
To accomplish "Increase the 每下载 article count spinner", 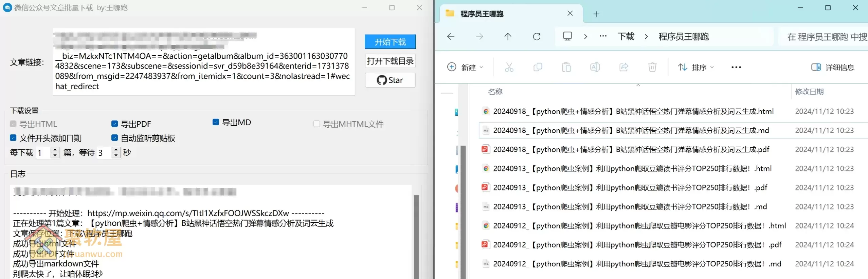I will coord(55,150).
